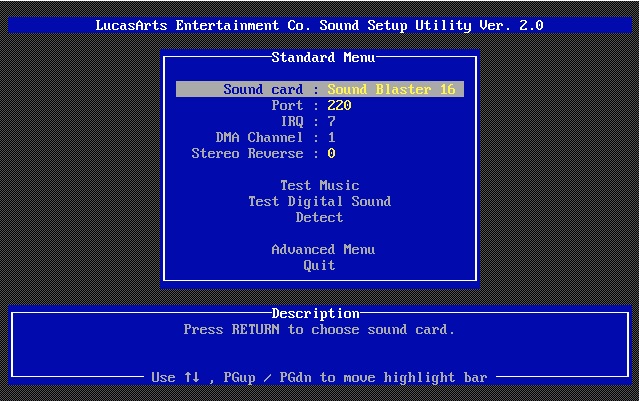
Task: Click the LucasArts Sound Setup Utility title bar
Action: click(320, 25)
